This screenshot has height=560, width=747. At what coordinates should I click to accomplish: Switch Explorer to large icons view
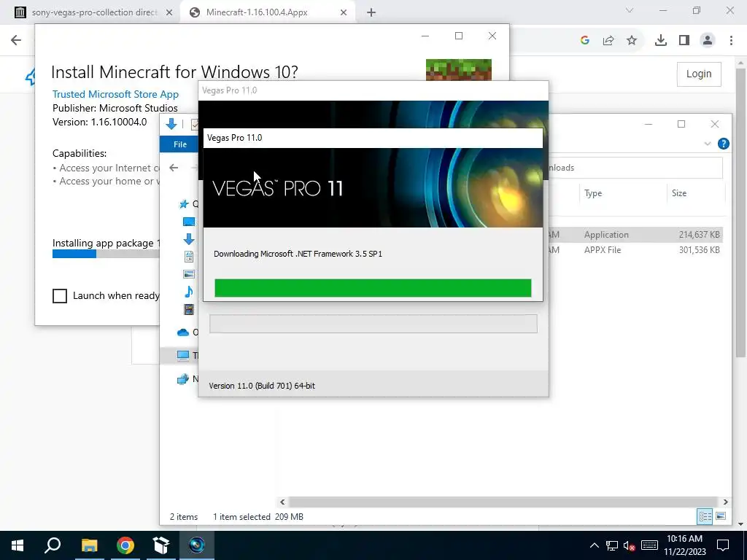click(x=721, y=517)
